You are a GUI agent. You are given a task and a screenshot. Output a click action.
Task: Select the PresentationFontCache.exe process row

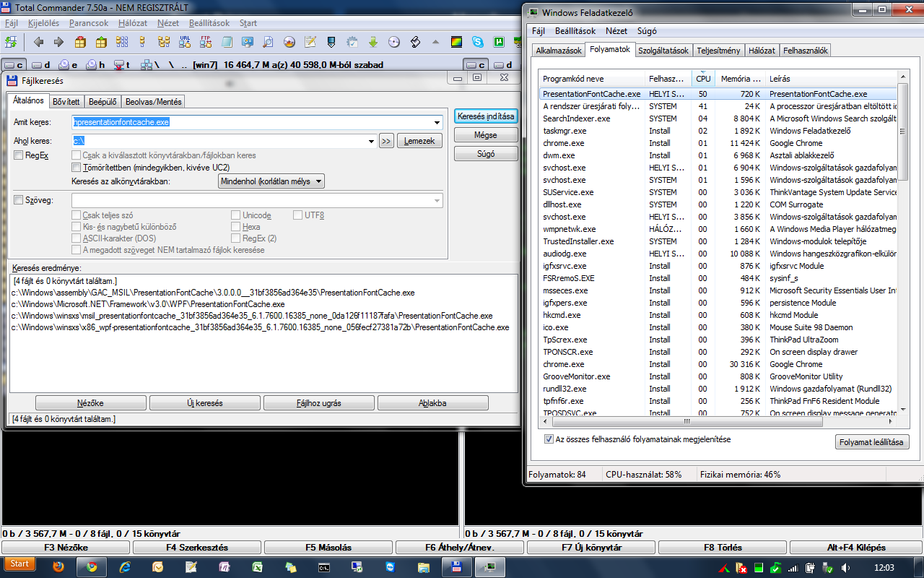click(x=718, y=94)
